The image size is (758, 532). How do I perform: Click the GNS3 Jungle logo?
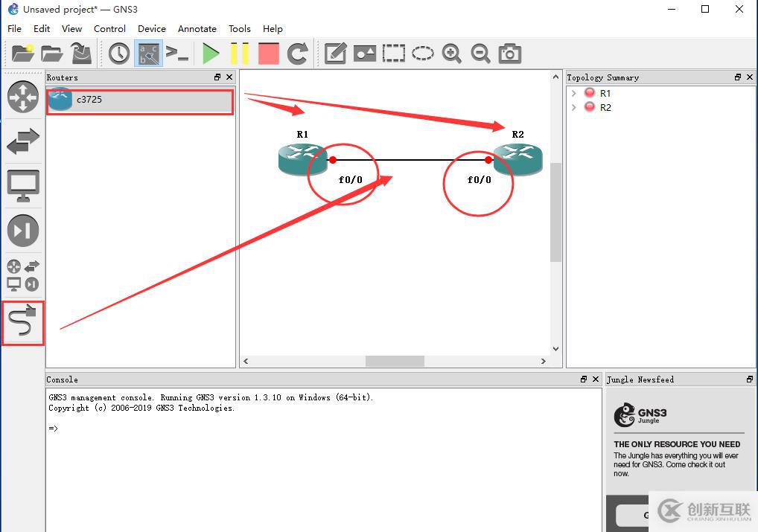point(640,414)
